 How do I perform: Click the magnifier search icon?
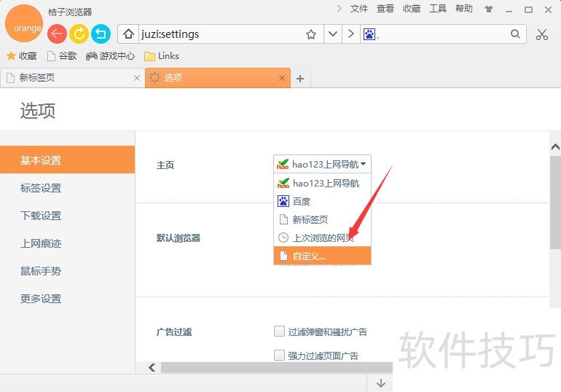[x=515, y=34]
